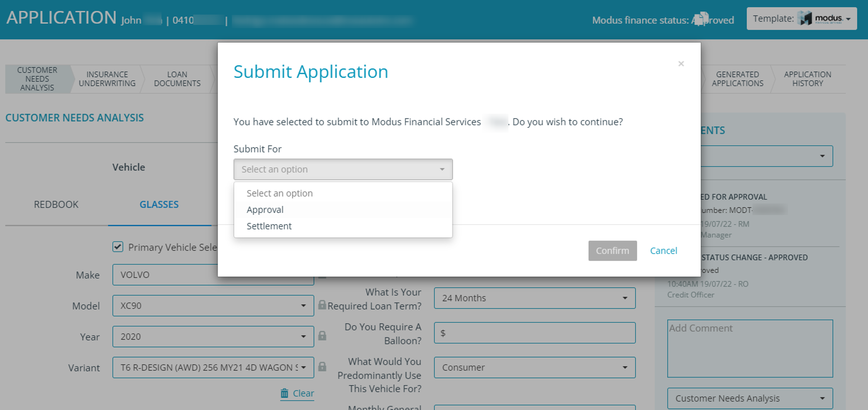Open the vehicle use Consumer dropdown
This screenshot has height=410, width=868.
(x=535, y=368)
